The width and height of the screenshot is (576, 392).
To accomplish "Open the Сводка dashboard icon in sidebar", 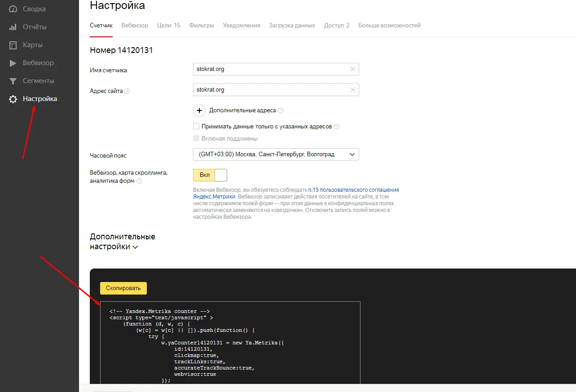I will click(x=13, y=9).
